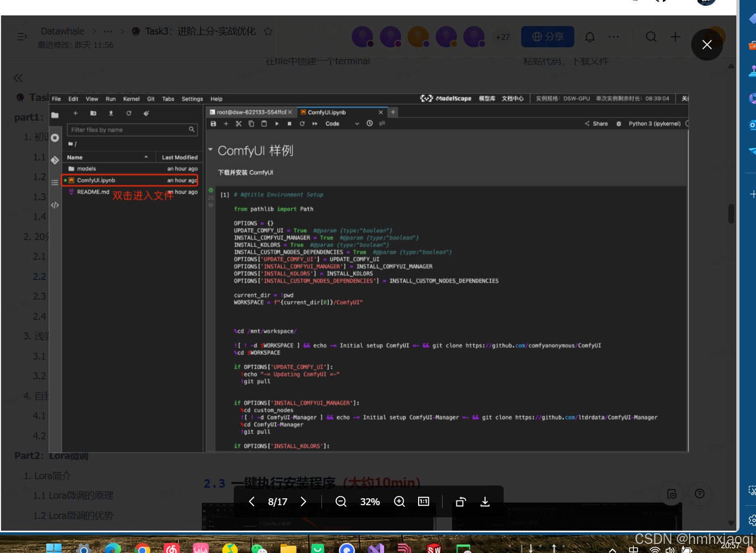Go to next image in viewer
Viewport: 756px width, 553px height.
[303, 501]
